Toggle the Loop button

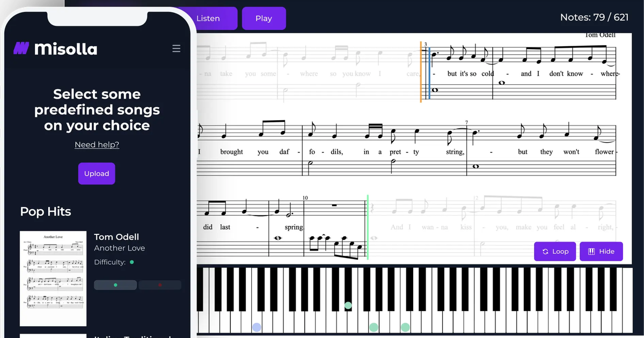(x=555, y=251)
